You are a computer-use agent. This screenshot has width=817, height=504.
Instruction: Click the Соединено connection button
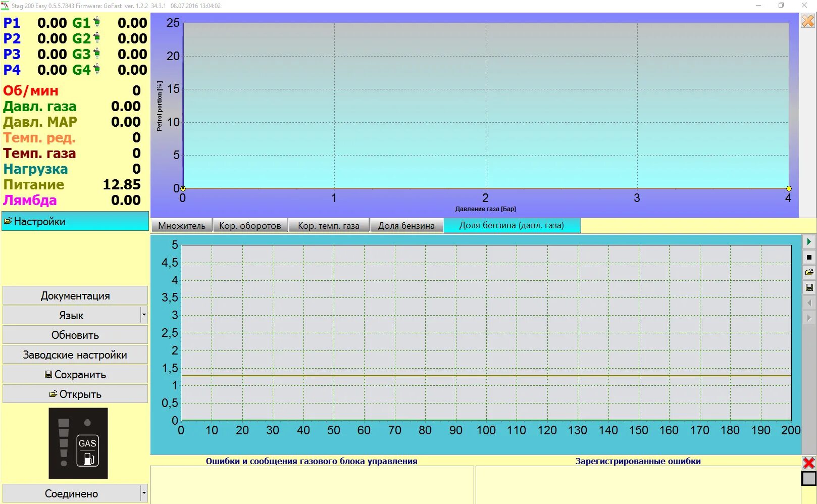tap(71, 493)
